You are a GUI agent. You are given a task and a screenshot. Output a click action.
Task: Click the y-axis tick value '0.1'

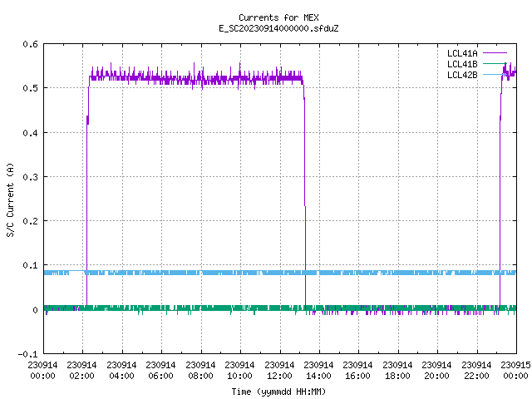pos(30,265)
